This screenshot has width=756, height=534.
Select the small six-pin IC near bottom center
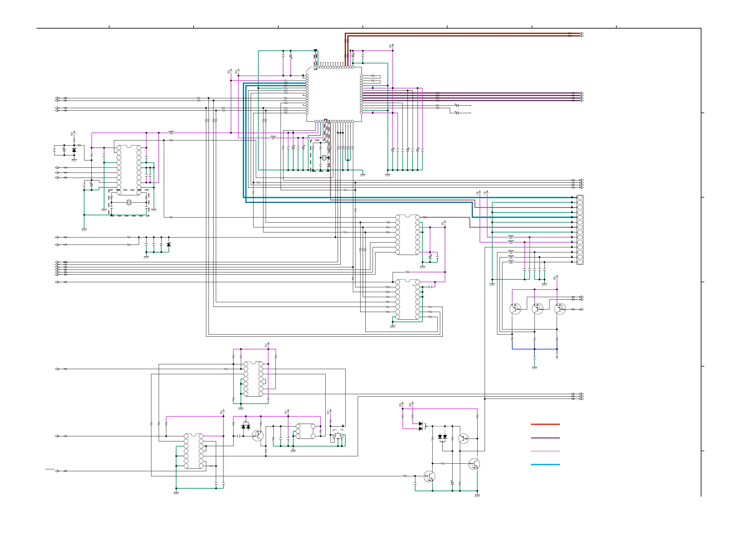click(305, 431)
